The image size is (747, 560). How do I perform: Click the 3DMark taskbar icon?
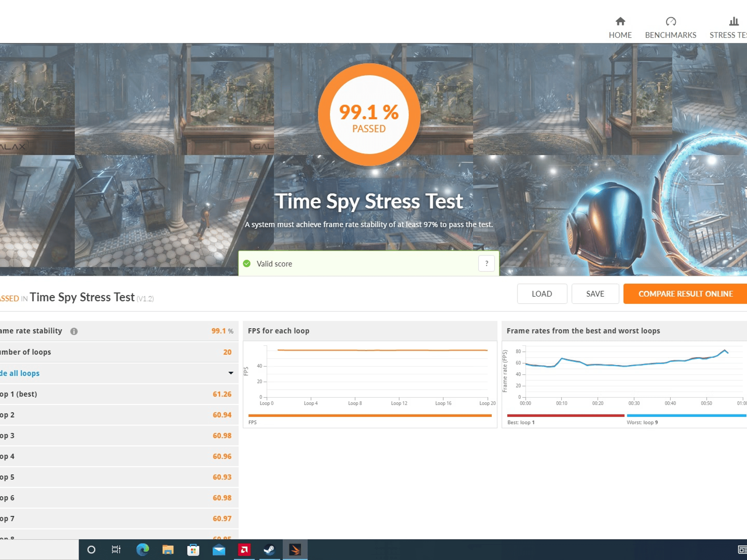[x=295, y=549]
